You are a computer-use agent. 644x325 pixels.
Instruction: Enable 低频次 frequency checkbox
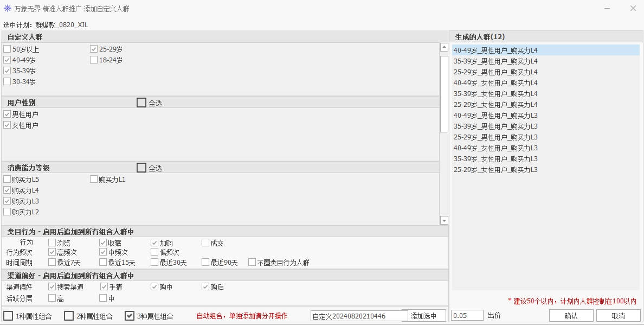pos(154,252)
